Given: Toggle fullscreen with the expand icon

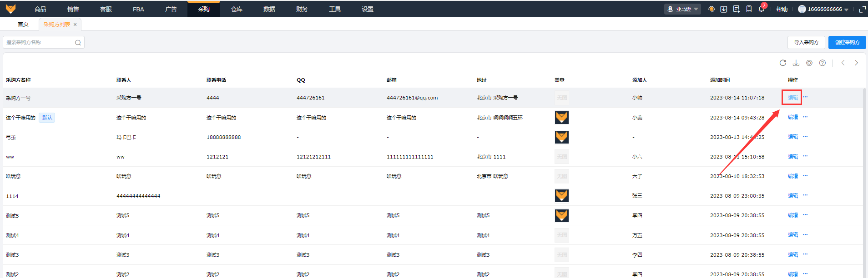Looking at the screenshot, I should (862, 9).
